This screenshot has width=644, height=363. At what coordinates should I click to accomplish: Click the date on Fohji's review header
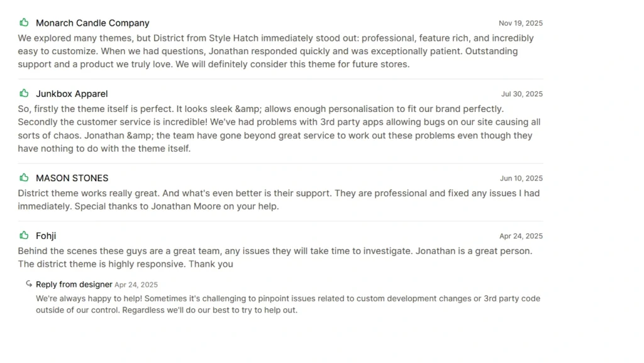click(x=521, y=236)
